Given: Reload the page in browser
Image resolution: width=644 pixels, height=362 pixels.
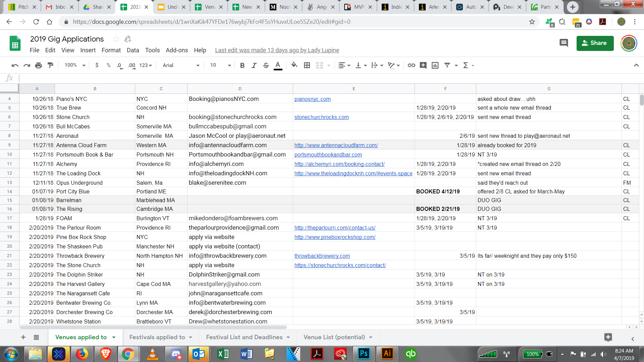Looking at the screenshot, I should point(36,22).
